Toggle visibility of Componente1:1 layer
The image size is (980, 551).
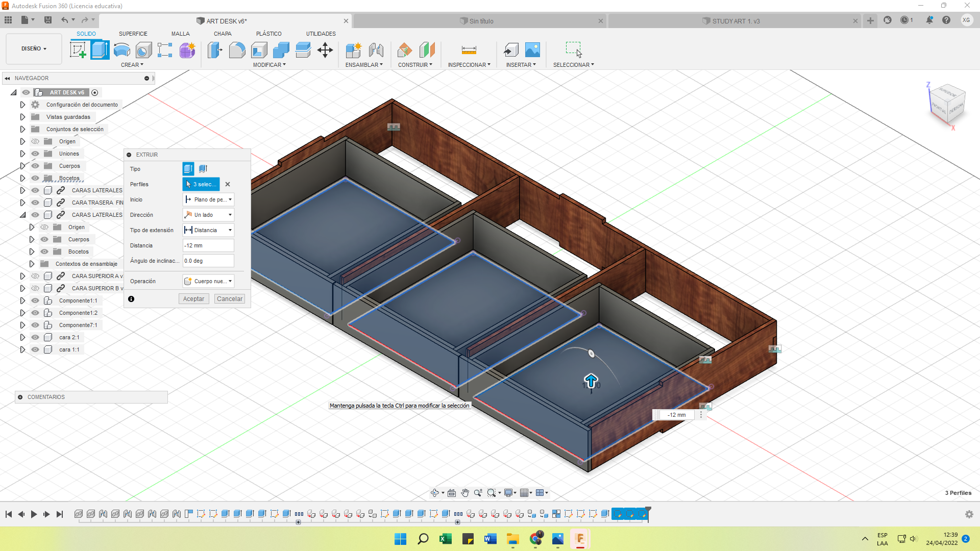[35, 300]
